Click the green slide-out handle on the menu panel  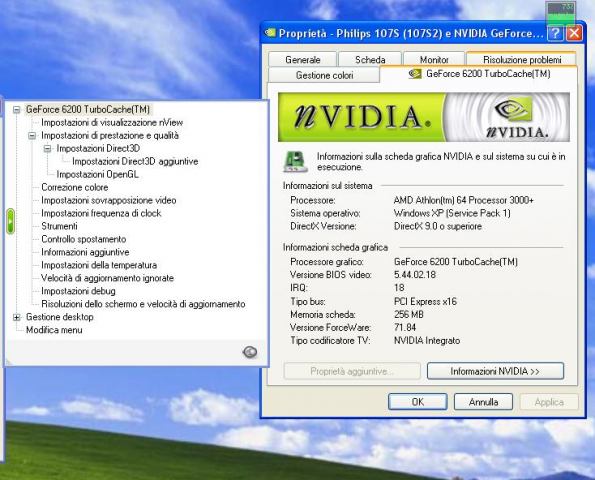tap(11, 221)
